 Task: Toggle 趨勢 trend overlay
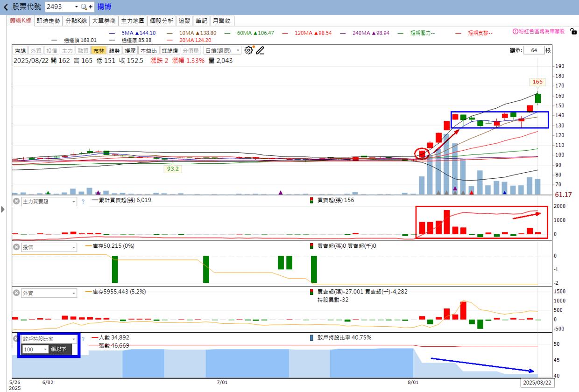click(x=114, y=51)
